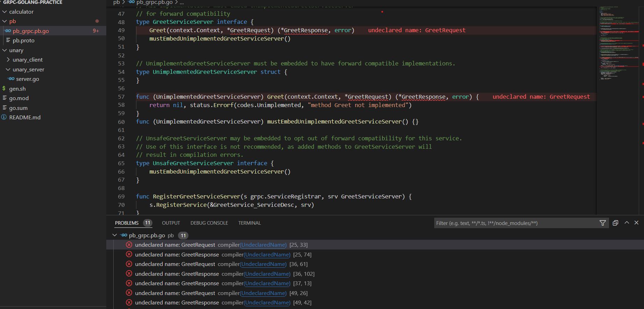Close the bottom panel with X icon
The height and width of the screenshot is (309, 644).
[x=636, y=223]
